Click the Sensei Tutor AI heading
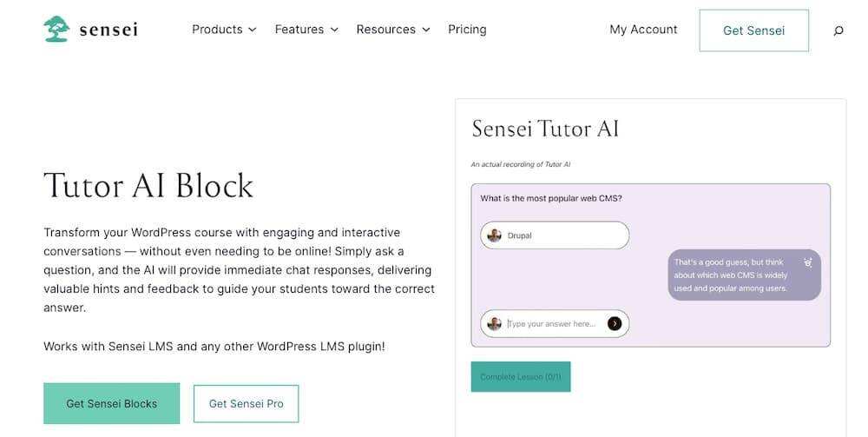Screen dimensions: 868x437 tap(545, 129)
